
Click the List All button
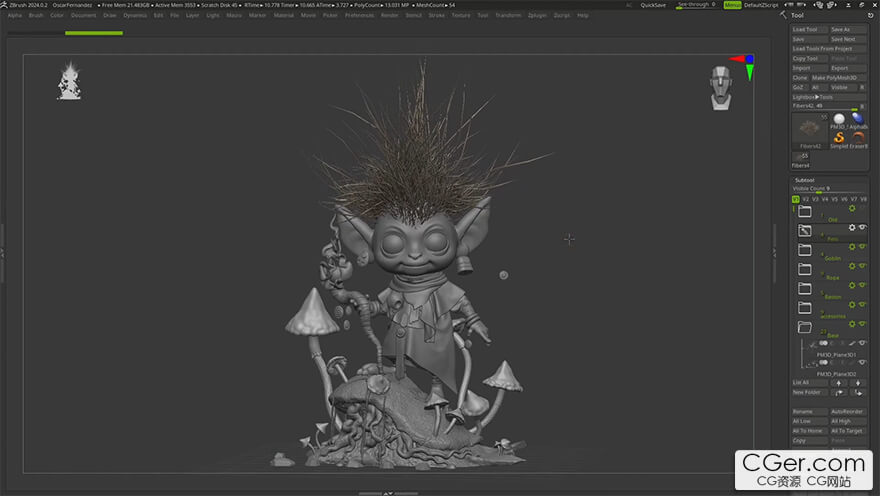(x=810, y=383)
